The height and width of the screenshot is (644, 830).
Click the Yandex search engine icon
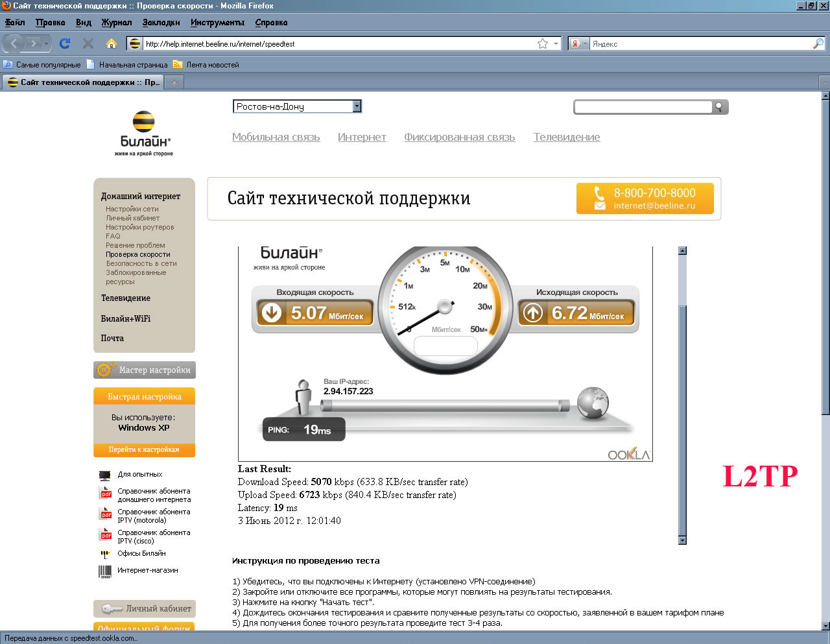(575, 43)
